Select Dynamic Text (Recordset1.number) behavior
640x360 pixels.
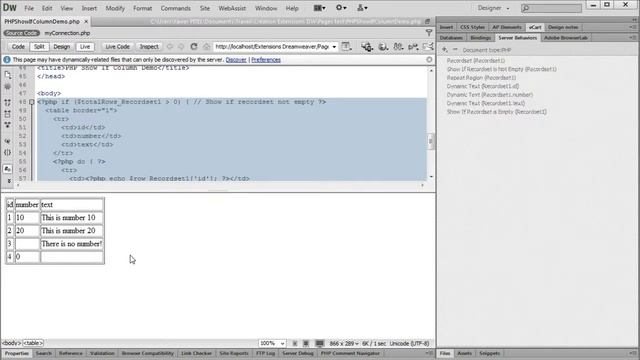[x=490, y=95]
